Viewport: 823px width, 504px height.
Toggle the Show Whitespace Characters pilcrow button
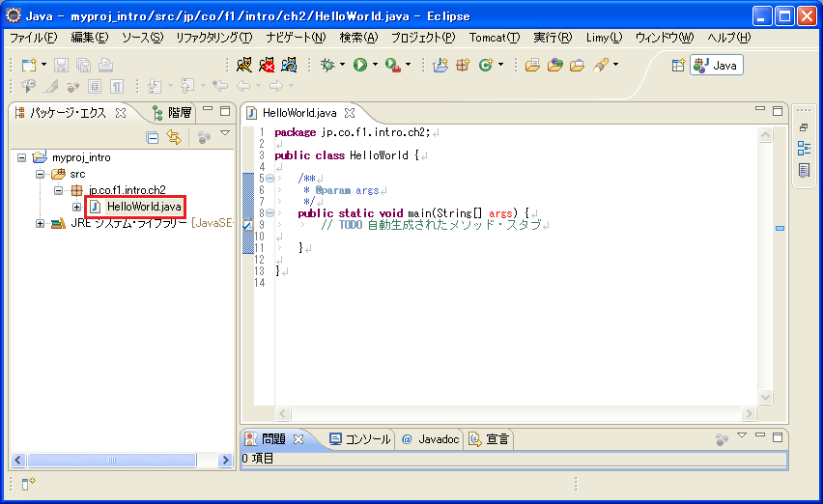(x=116, y=87)
